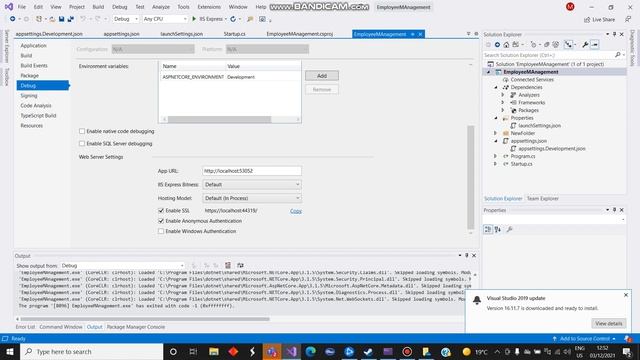This screenshot has height=360, width=640.
Task: Click the Visual Studio icon in the taskbar
Action: click(291, 351)
